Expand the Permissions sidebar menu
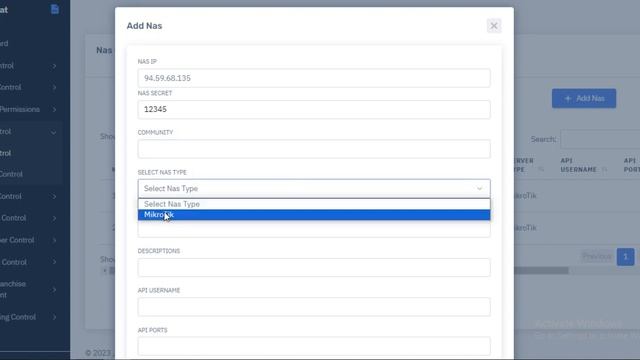640x360 pixels. 29,109
